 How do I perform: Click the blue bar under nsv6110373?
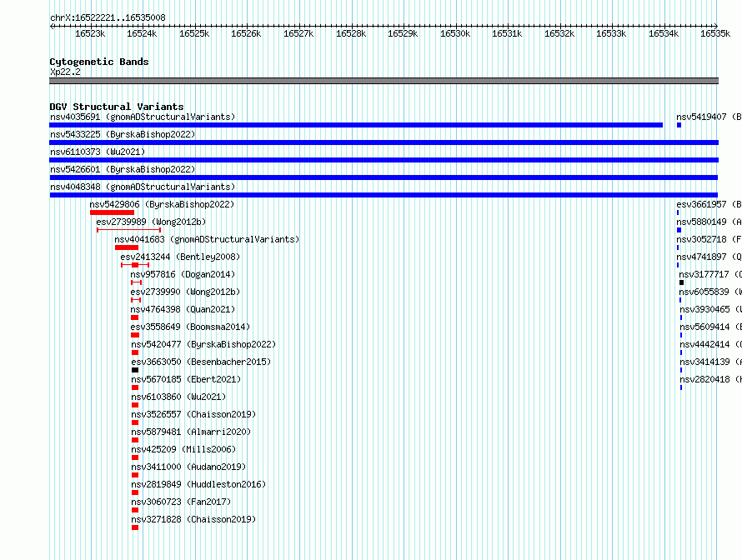pos(384,160)
